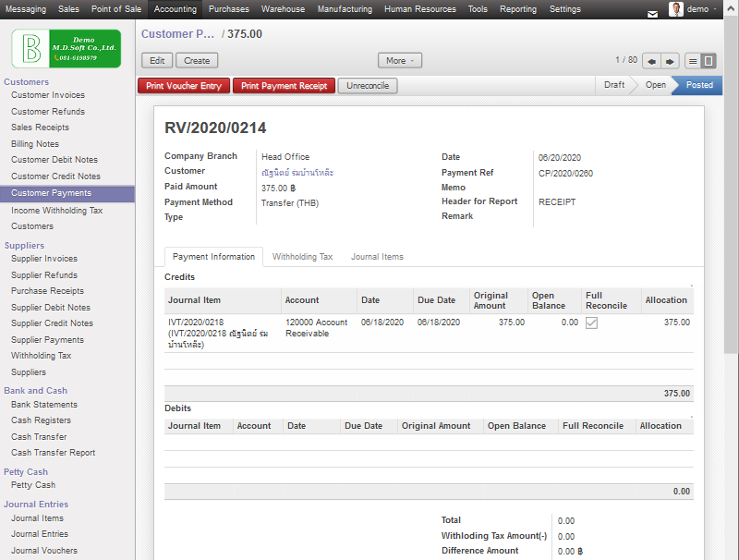The image size is (739, 560).
Task: Open the Reporting menu
Action: click(518, 9)
